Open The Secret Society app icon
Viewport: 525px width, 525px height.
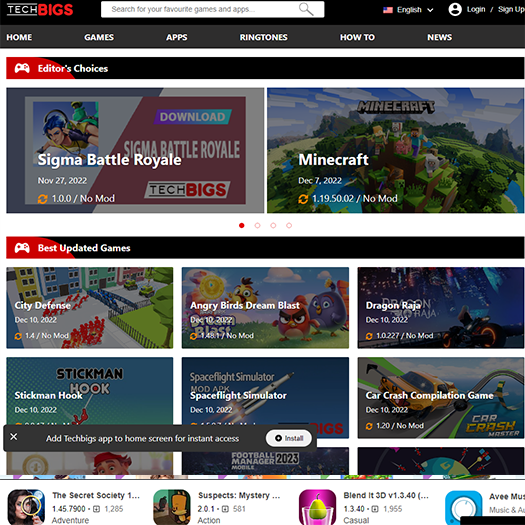26,507
